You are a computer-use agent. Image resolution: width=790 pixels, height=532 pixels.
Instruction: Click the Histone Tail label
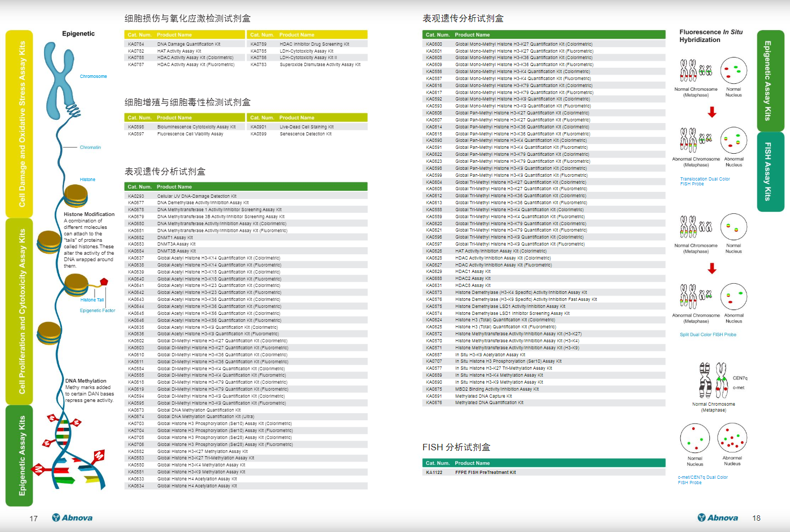pyautogui.click(x=92, y=300)
